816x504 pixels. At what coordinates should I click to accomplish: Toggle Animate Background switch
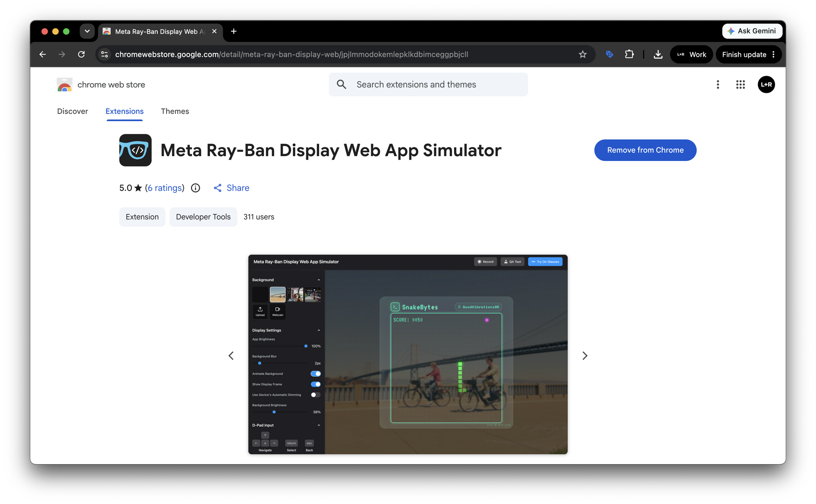tap(316, 374)
